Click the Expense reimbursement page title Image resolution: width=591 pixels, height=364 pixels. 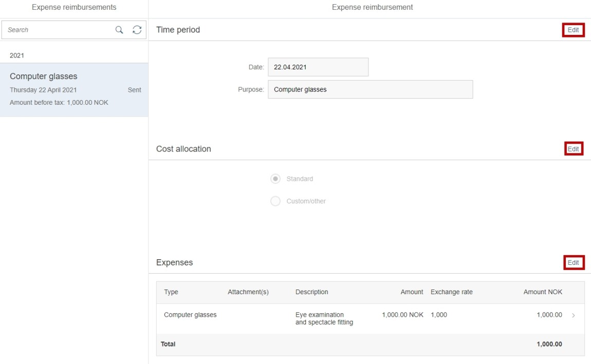(373, 7)
